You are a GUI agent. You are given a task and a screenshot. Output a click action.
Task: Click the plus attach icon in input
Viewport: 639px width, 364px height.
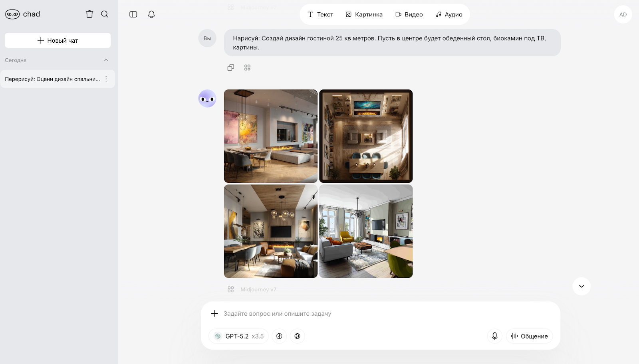coord(214,313)
